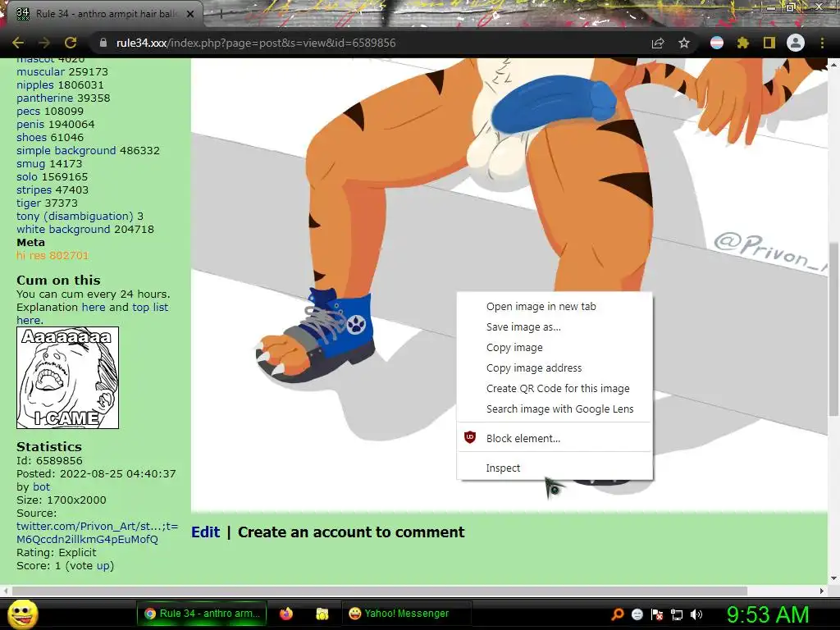This screenshot has width=840, height=630.
Task: Click the vertical scrollbar thumb
Action: 833,328
